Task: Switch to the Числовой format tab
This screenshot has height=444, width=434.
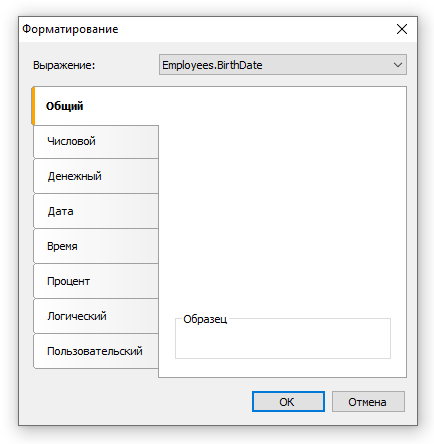Action: click(96, 142)
